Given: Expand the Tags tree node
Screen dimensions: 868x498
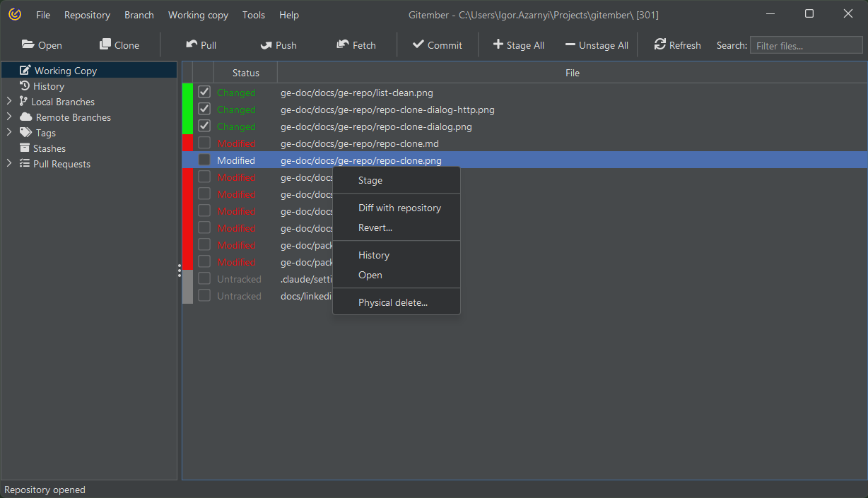Looking at the screenshot, I should (x=9, y=133).
